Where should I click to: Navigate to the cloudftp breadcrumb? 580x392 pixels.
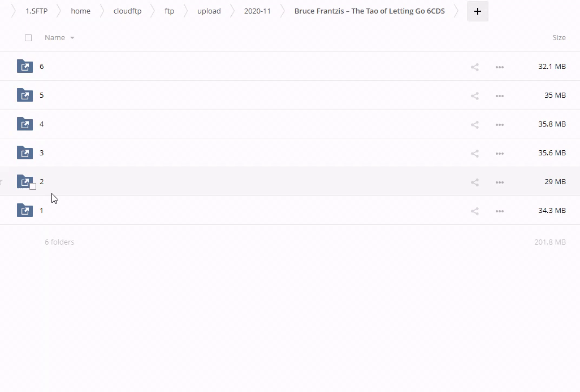click(x=127, y=11)
